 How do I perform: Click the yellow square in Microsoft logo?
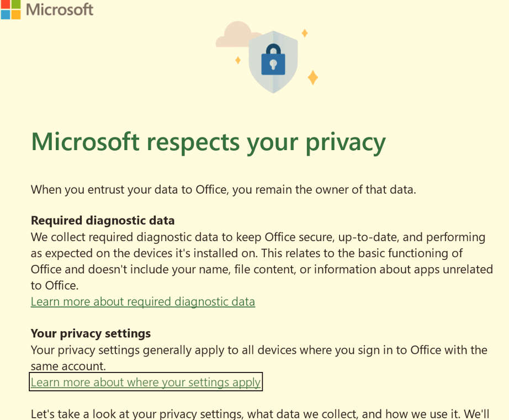click(x=15, y=14)
